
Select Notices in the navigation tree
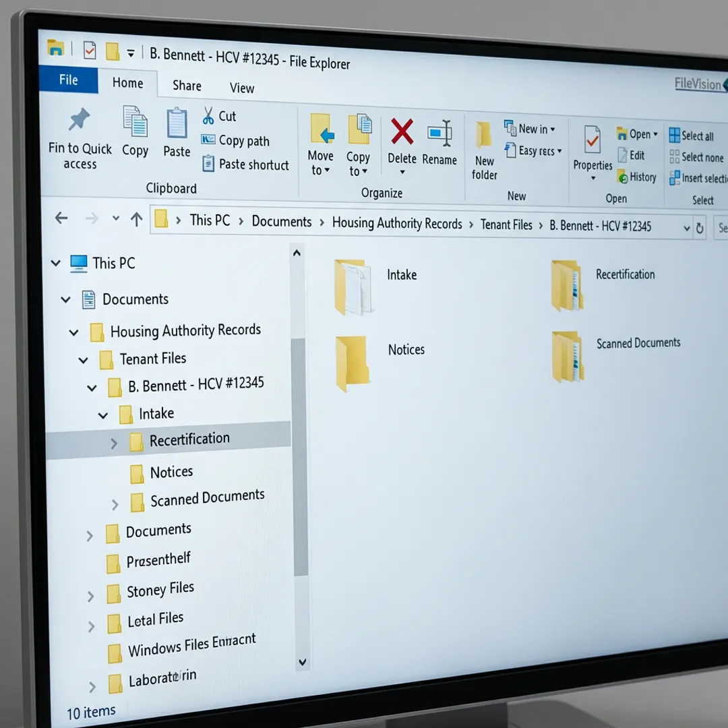(161, 473)
